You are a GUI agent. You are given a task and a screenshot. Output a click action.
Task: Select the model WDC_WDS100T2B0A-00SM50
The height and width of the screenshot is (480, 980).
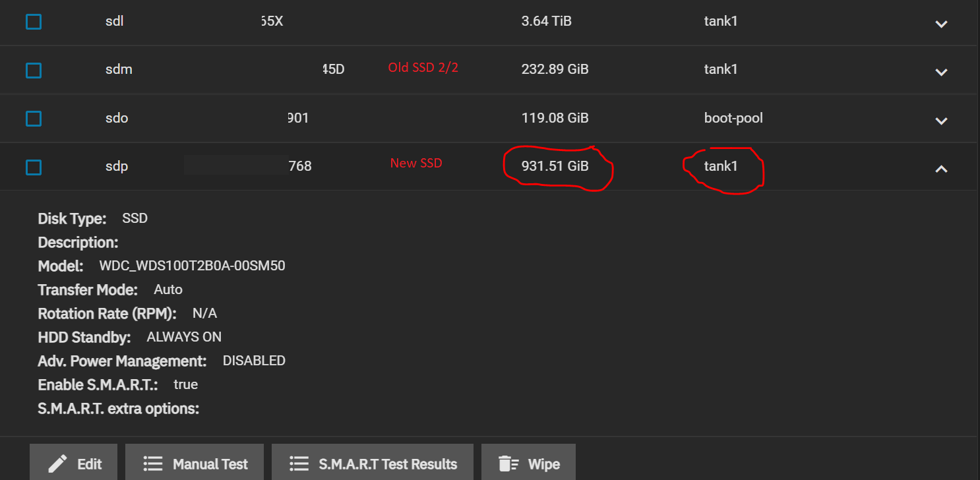click(192, 266)
